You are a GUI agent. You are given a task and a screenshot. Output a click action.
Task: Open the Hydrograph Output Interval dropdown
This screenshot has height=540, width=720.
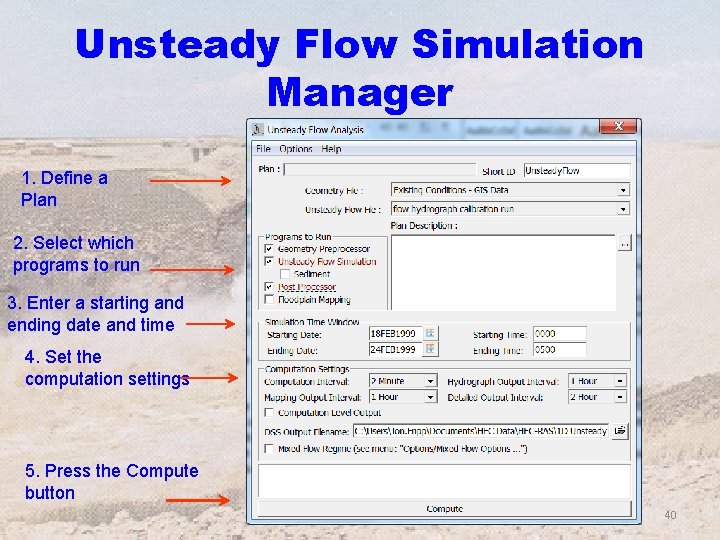[620, 381]
